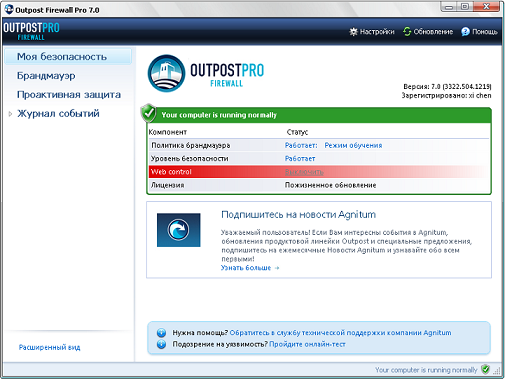Open Agnitum technical support service link
This screenshot has height=380, width=505.
(340, 333)
